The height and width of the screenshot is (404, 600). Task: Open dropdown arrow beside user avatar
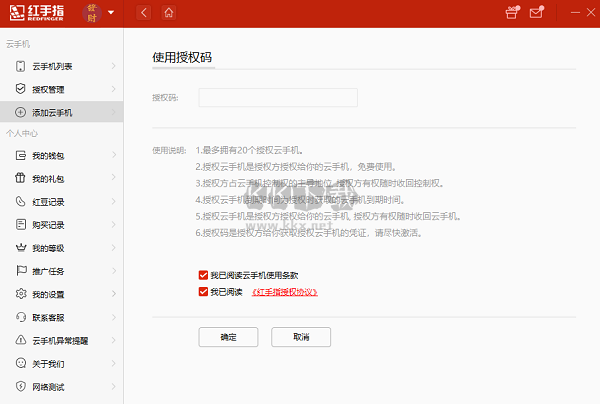(x=111, y=13)
